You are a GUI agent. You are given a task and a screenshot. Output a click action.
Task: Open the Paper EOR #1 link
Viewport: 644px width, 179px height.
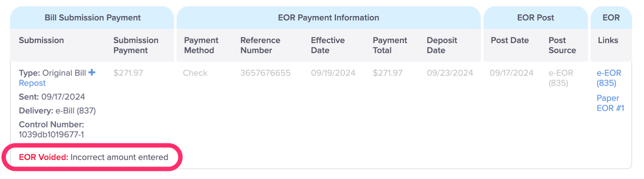click(x=610, y=103)
